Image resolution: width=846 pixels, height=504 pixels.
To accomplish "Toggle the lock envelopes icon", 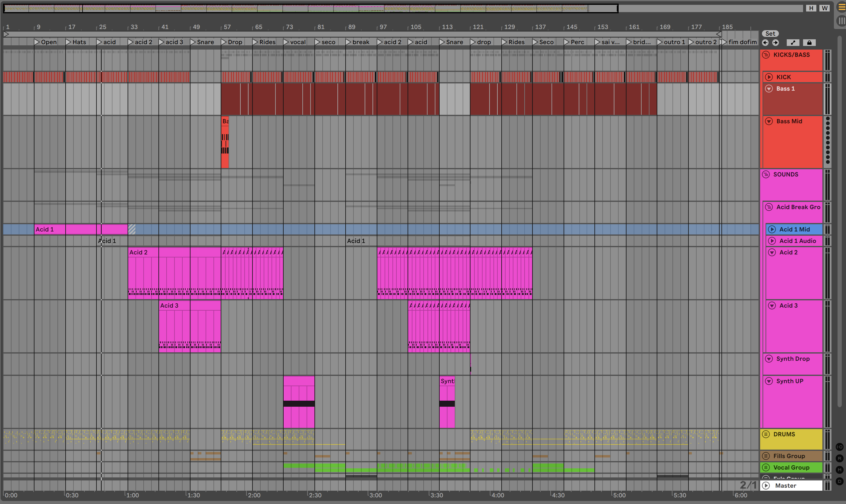I will click(x=809, y=43).
